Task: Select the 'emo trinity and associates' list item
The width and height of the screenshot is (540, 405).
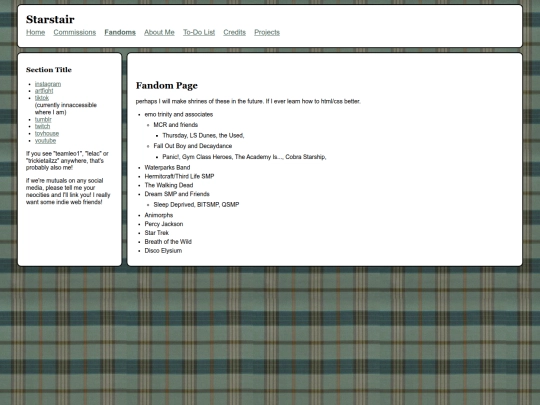Action: coord(179,114)
